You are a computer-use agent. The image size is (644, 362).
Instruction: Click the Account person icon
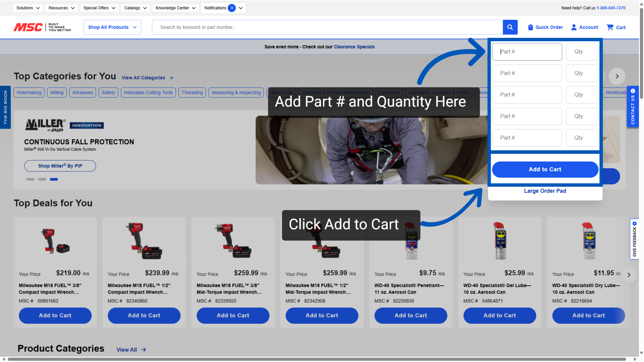point(574,27)
